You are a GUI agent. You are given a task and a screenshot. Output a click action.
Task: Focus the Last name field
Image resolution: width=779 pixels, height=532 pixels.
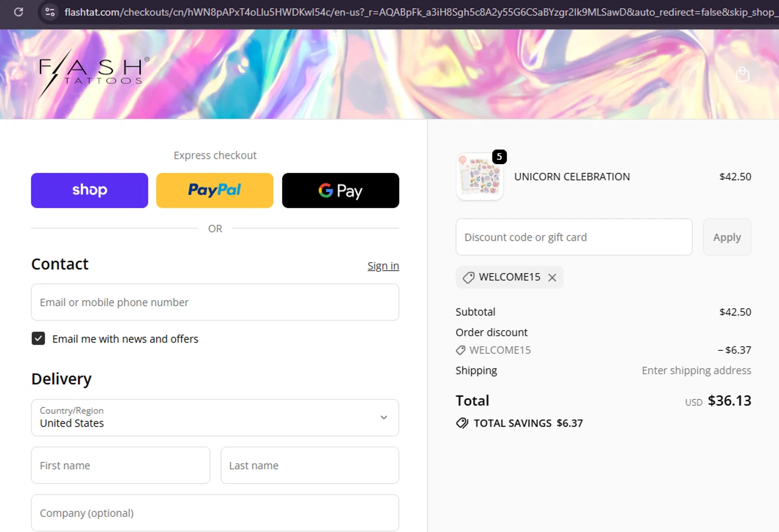pos(310,466)
